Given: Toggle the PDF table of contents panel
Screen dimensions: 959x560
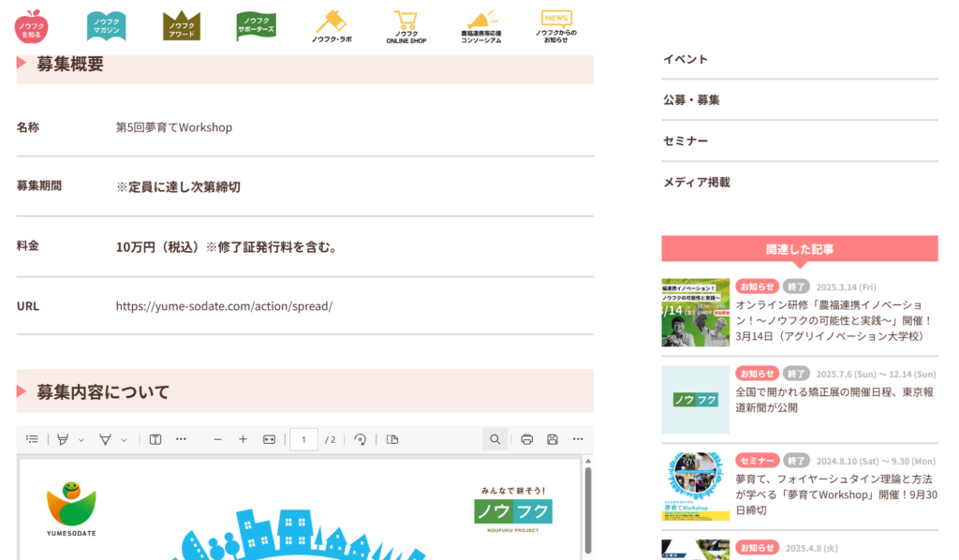Looking at the screenshot, I should pyautogui.click(x=32, y=439).
